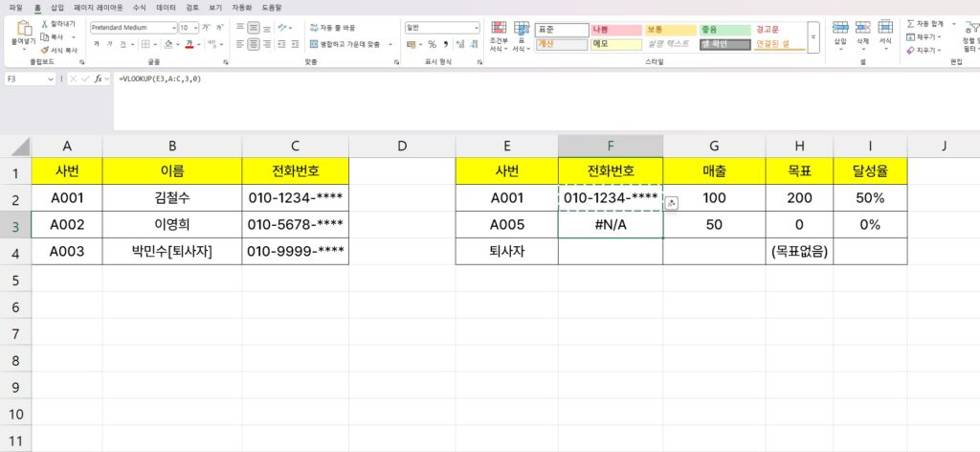
Task: Switch to the 데이터 (Data) tab
Action: click(x=166, y=7)
